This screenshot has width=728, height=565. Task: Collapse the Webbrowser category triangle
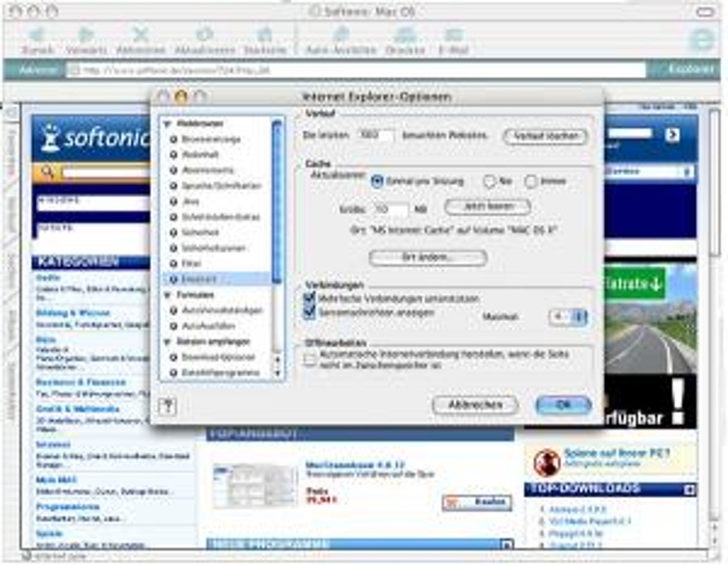167,124
